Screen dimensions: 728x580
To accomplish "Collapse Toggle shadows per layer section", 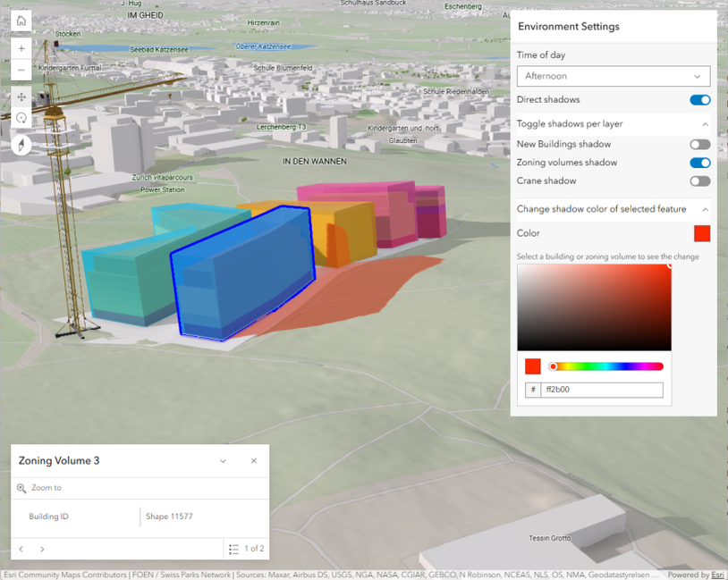I will click(x=705, y=124).
